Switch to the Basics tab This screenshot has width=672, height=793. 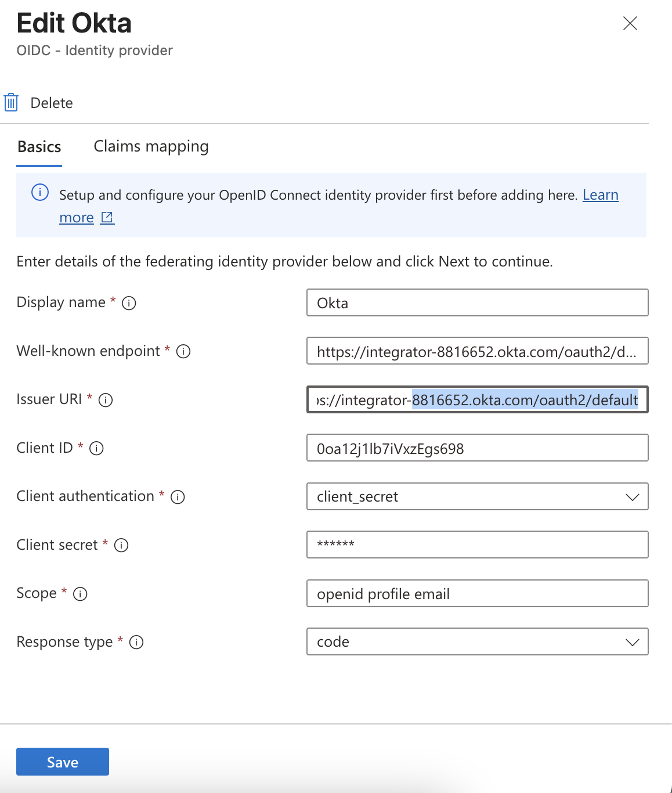(39, 147)
